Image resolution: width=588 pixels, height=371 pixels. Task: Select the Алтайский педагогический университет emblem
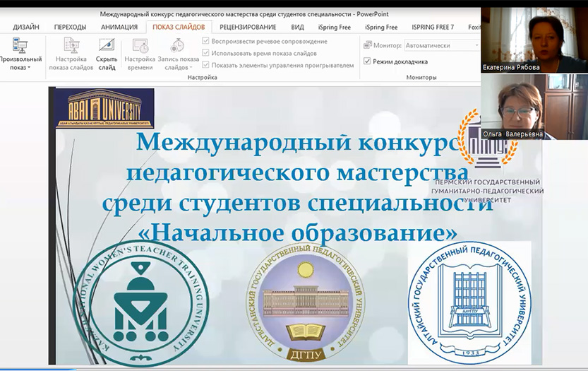click(469, 300)
